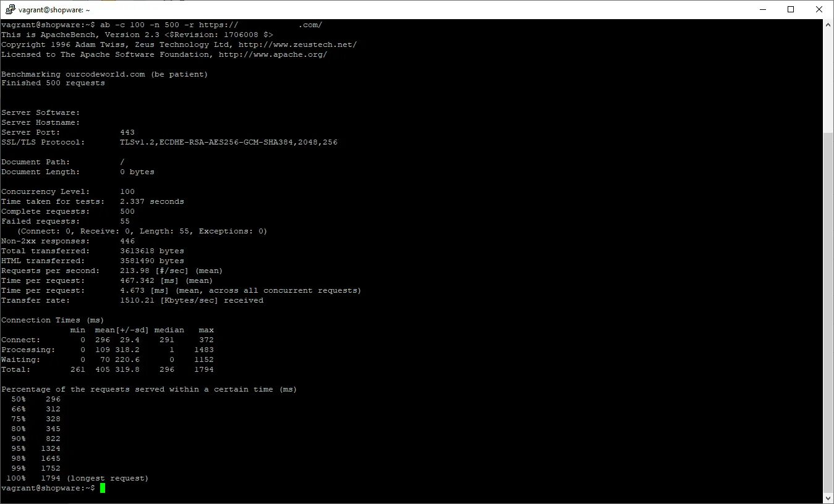834x504 pixels.
Task: Click the 50% row value 296
Action: pos(53,399)
